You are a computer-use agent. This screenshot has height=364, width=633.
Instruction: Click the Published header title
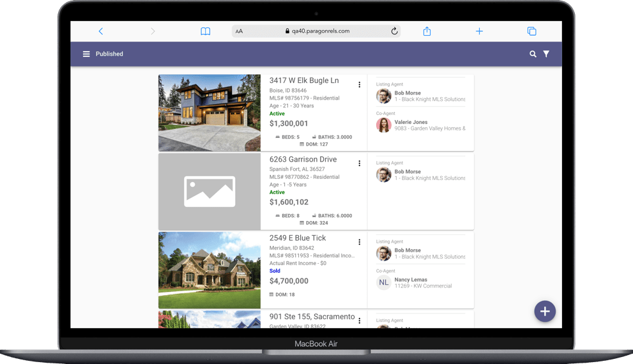(109, 54)
